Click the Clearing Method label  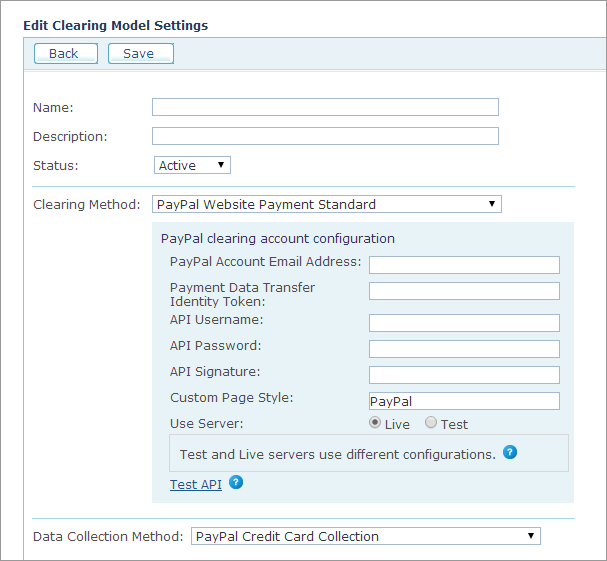87,204
